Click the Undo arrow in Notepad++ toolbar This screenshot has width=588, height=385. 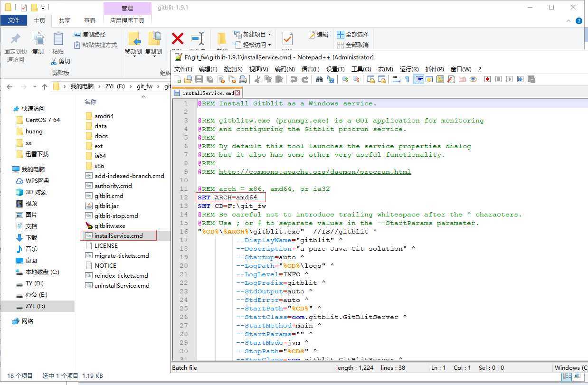click(x=294, y=79)
